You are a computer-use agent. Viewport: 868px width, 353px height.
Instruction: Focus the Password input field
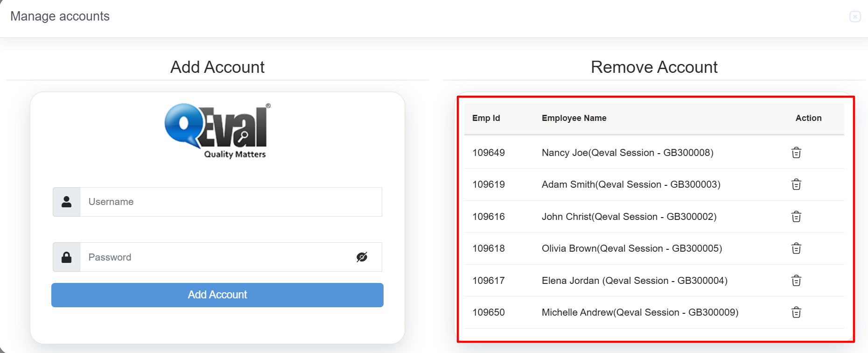(x=231, y=257)
